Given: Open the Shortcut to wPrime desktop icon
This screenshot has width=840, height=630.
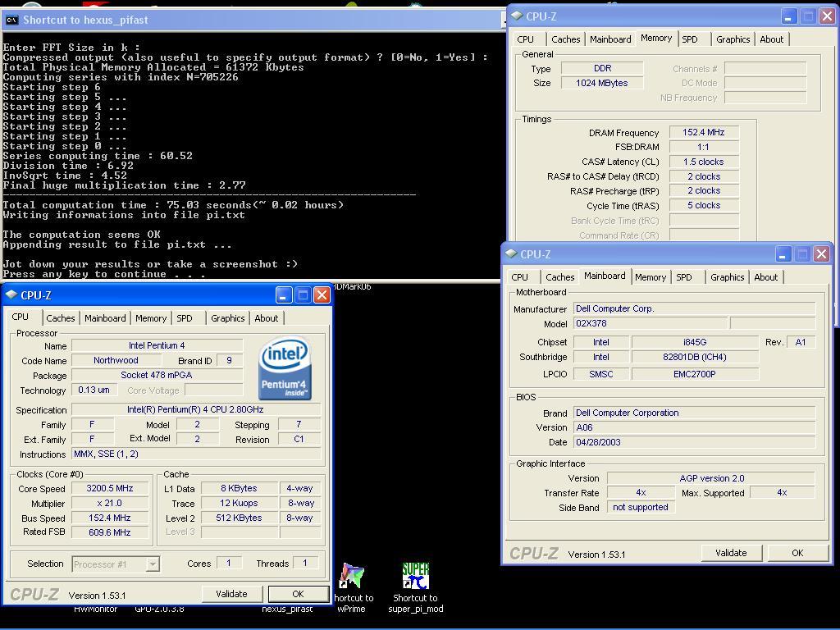Looking at the screenshot, I should pos(352,587).
